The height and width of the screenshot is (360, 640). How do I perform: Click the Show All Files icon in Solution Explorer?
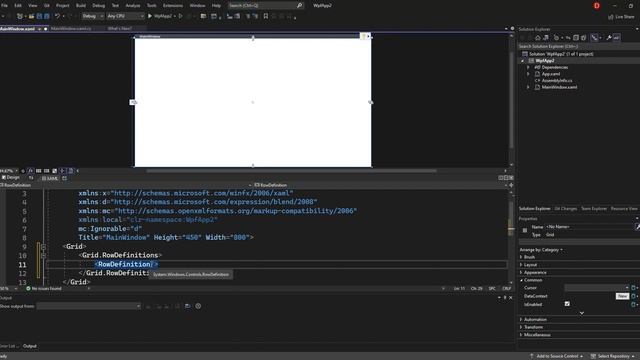(583, 38)
